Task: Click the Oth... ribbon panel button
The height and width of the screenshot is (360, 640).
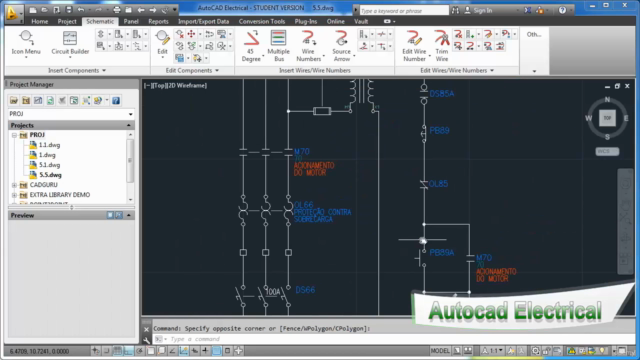Action: tap(534, 34)
